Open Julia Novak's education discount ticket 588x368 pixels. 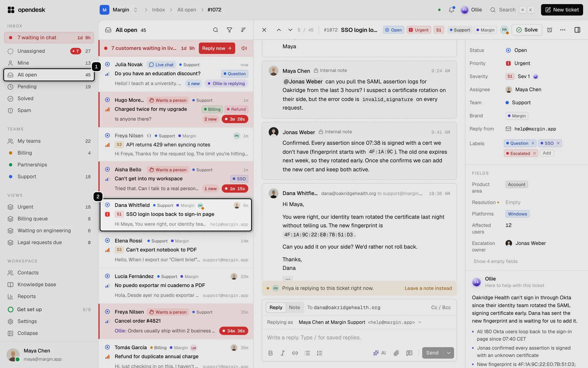[176, 74]
